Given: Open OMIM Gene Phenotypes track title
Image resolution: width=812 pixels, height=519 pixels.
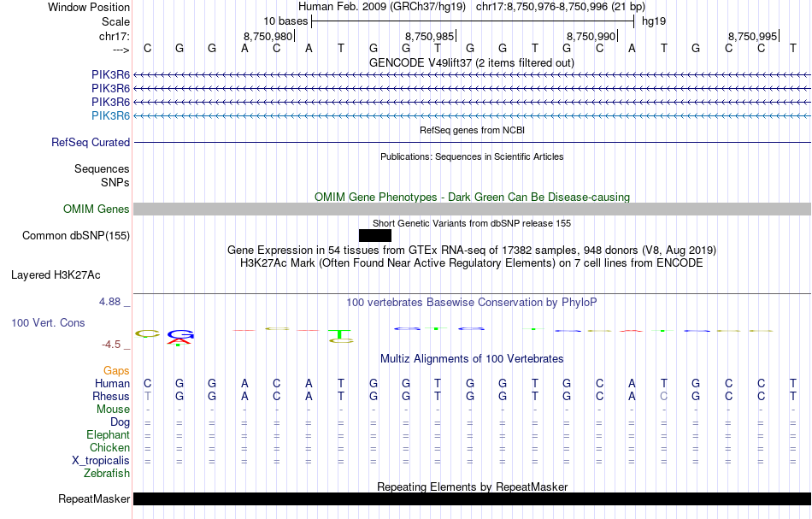Looking at the screenshot, I should pyautogui.click(x=472, y=197).
